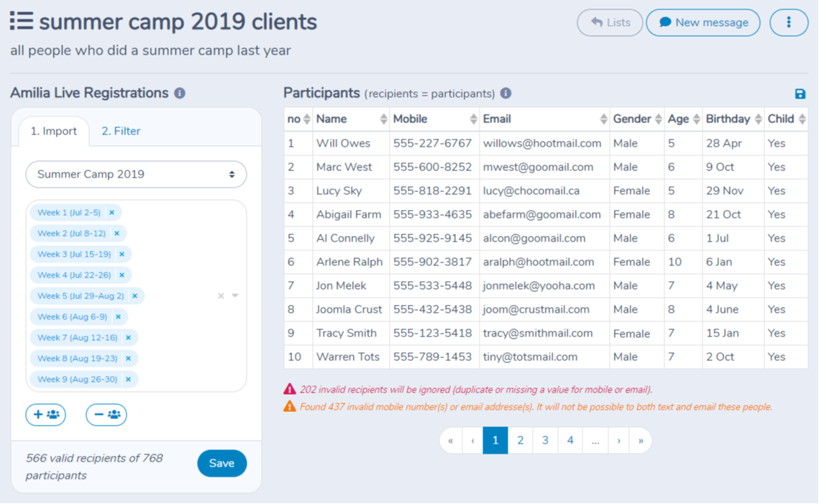Clear all selected weeks with the gray X
The height and width of the screenshot is (504, 819).
click(x=221, y=296)
